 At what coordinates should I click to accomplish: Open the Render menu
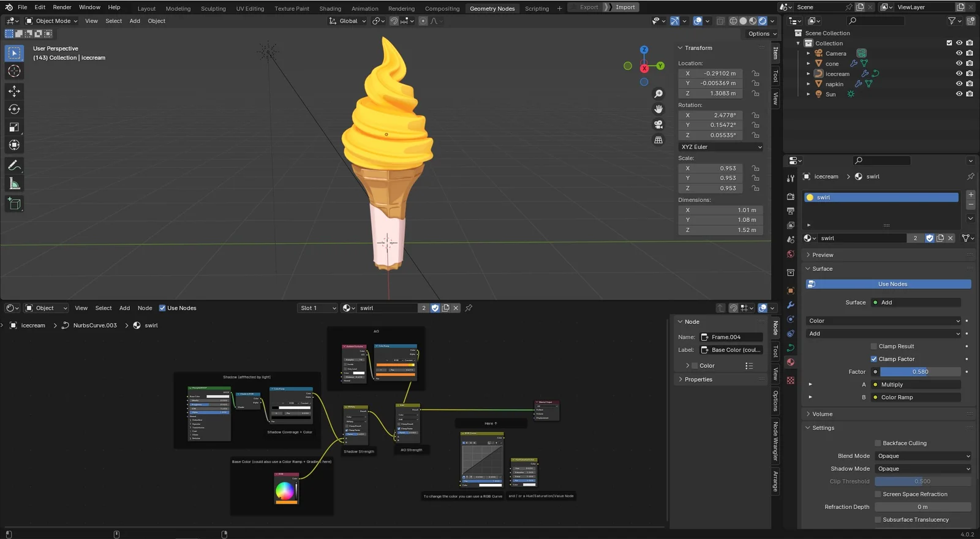tap(62, 7)
